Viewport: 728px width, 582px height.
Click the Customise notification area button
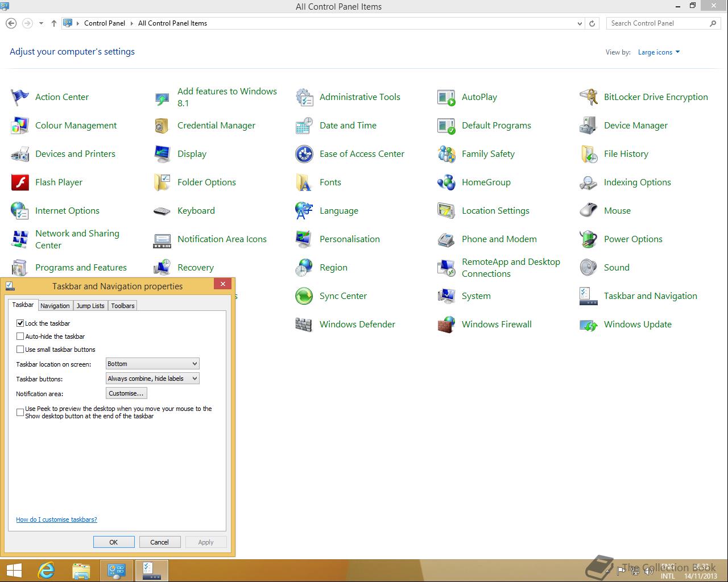(x=127, y=393)
